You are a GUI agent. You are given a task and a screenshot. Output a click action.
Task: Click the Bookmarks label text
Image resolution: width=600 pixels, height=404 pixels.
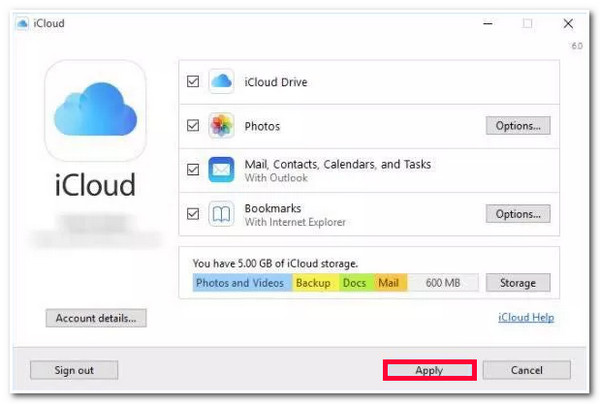coord(273,209)
